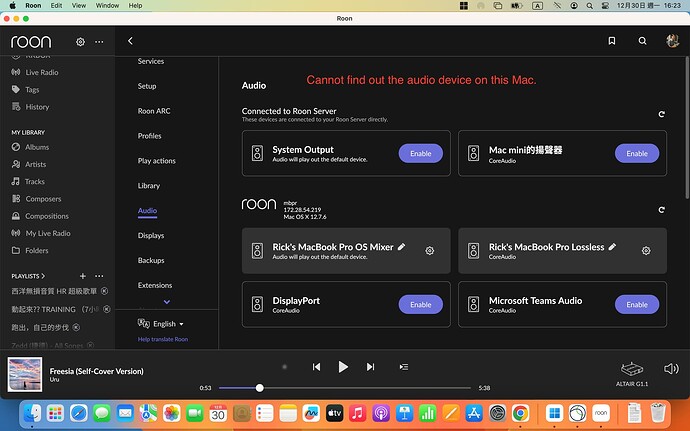Select the Profiles settings tab
Image resolution: width=690 pixels, height=431 pixels.
pos(150,136)
